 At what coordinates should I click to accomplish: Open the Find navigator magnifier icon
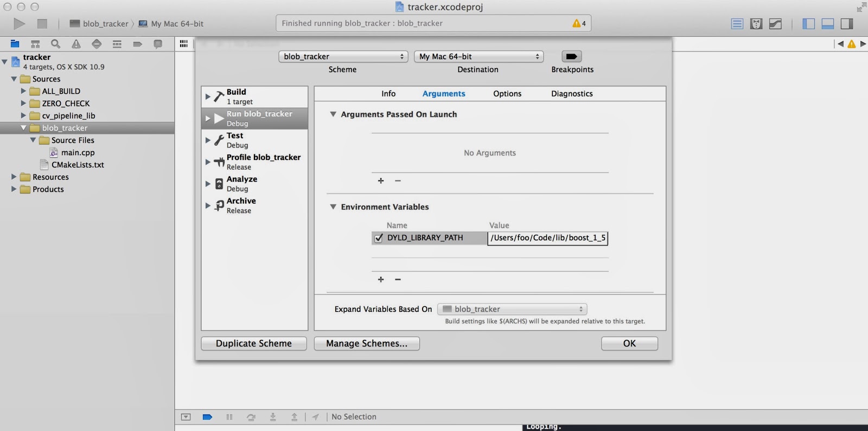(x=55, y=44)
